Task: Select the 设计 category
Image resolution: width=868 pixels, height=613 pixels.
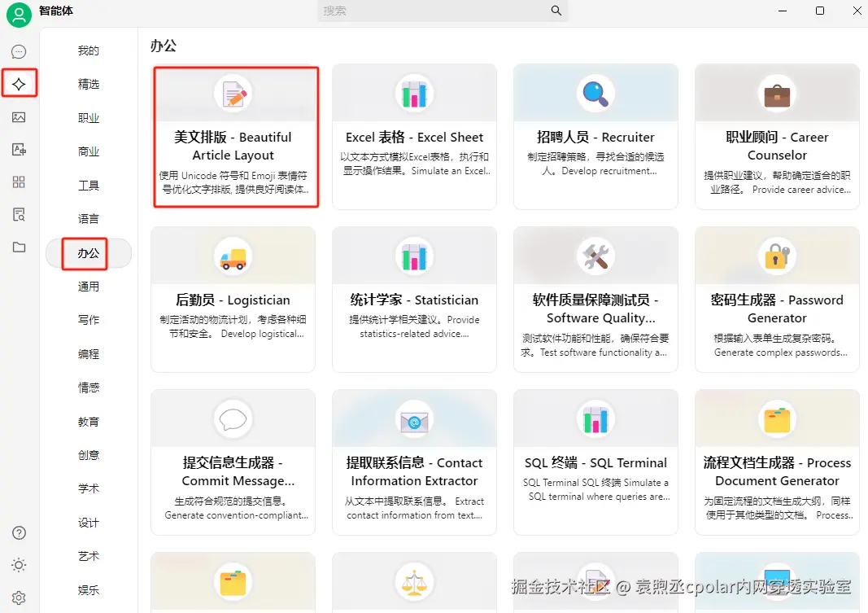Action: 89,523
